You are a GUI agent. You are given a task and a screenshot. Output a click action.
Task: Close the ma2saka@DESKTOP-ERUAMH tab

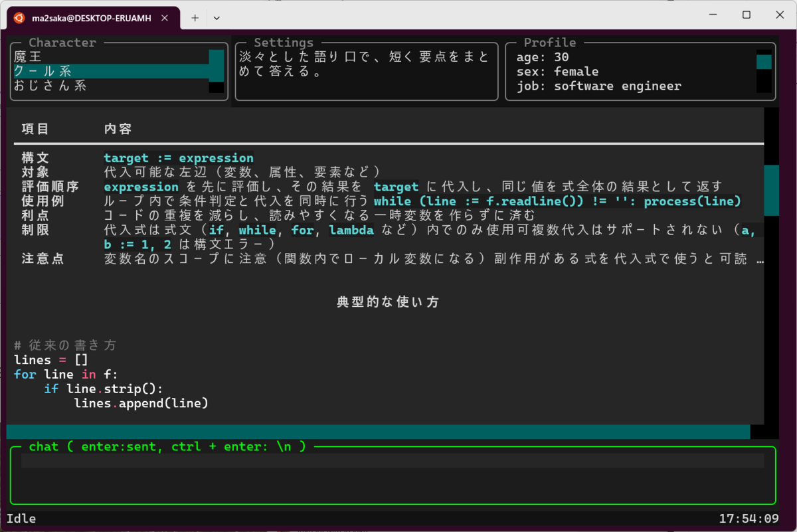166,18
